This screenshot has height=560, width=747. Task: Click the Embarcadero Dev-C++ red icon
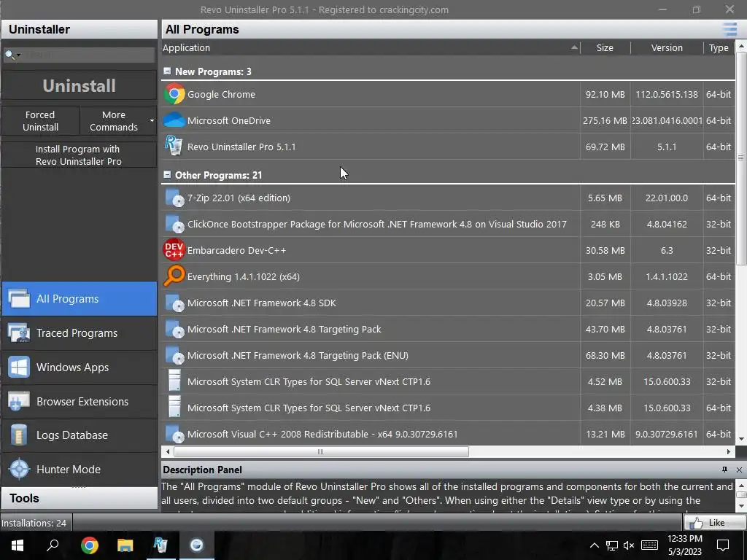(174, 250)
